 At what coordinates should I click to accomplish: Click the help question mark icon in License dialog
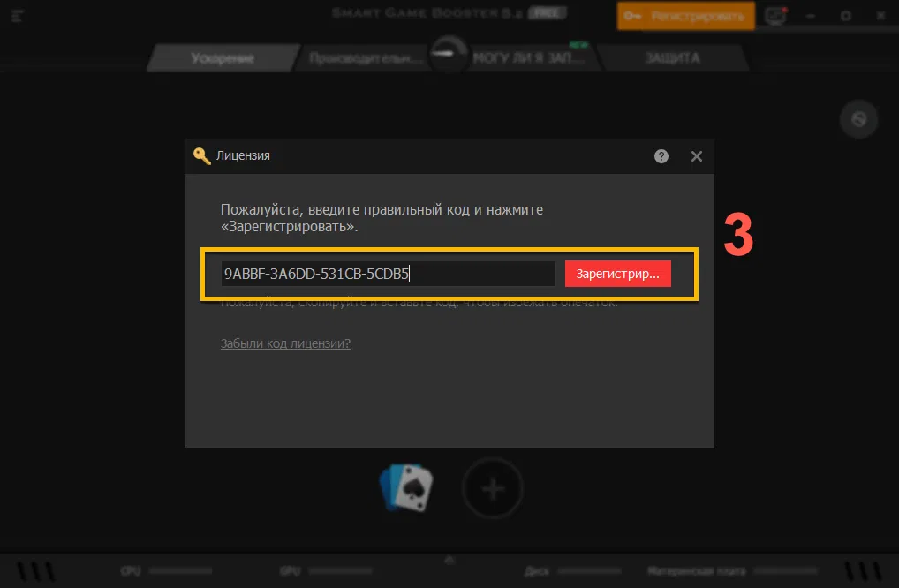pyautogui.click(x=661, y=156)
